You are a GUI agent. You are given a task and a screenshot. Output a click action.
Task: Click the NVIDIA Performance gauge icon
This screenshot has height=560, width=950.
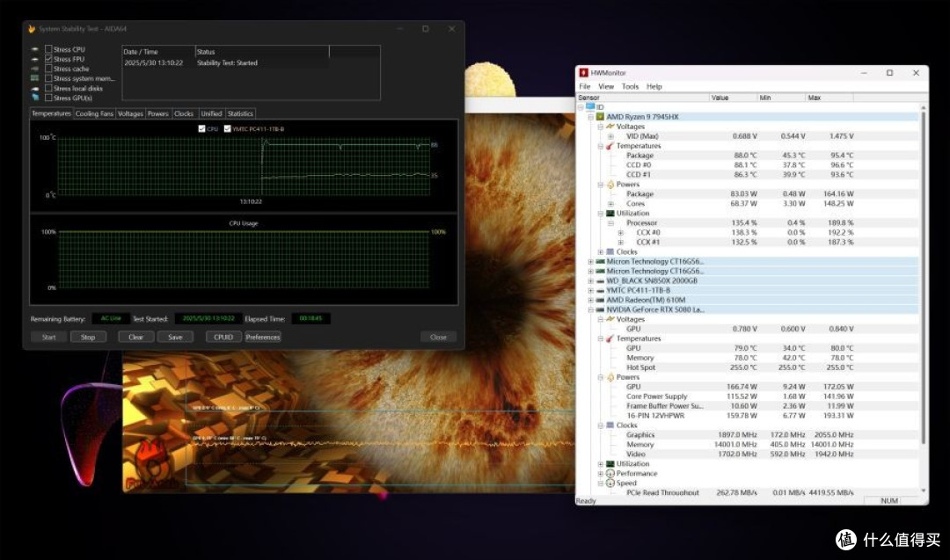610,474
